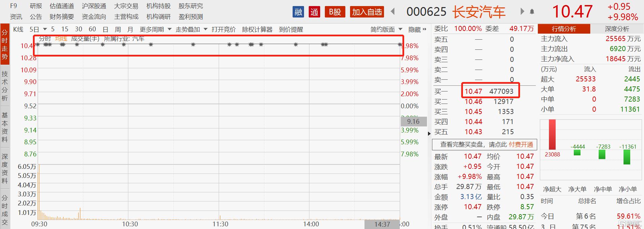Open 财务摘要 financial summary

pos(62,17)
